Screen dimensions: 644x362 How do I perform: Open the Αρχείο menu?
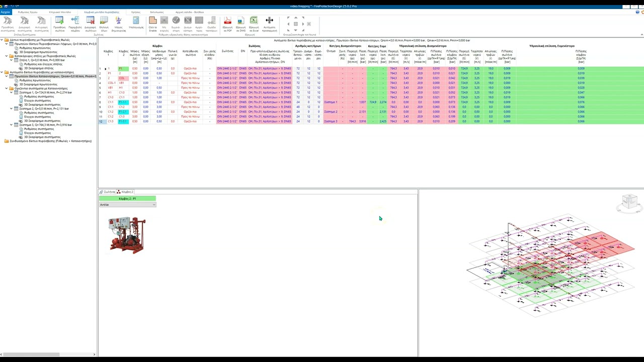pos(5,12)
